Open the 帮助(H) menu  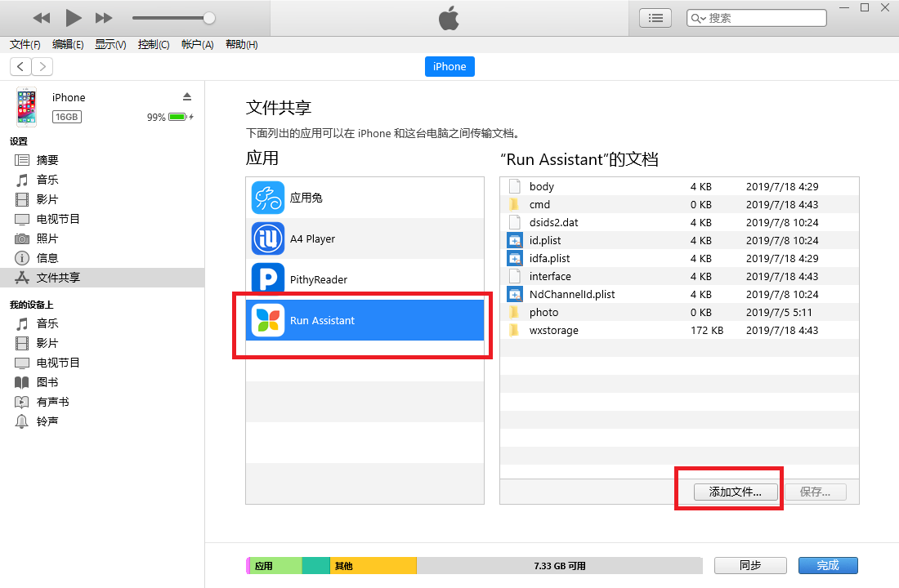[241, 45]
